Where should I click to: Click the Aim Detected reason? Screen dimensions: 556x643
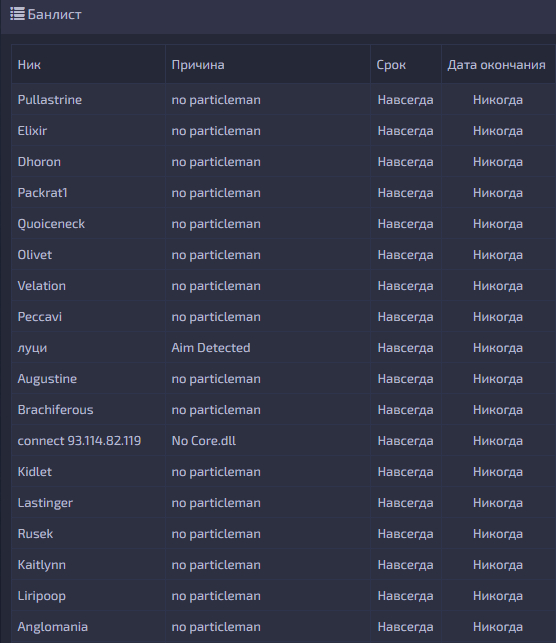click(x=211, y=348)
